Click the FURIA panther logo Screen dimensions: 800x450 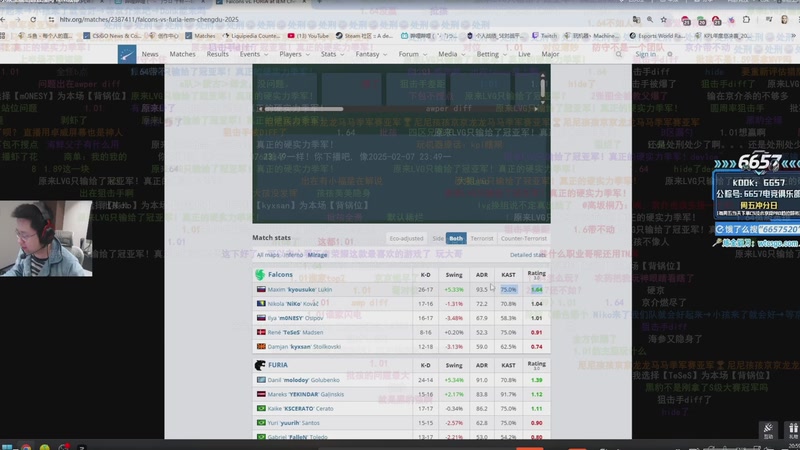[260, 365]
